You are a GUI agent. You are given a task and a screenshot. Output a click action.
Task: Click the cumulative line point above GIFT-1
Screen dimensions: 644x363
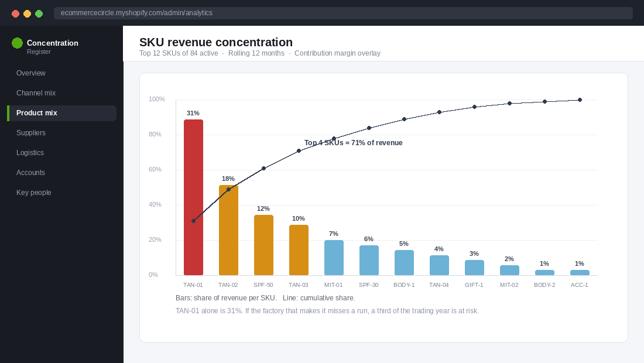[474, 107]
